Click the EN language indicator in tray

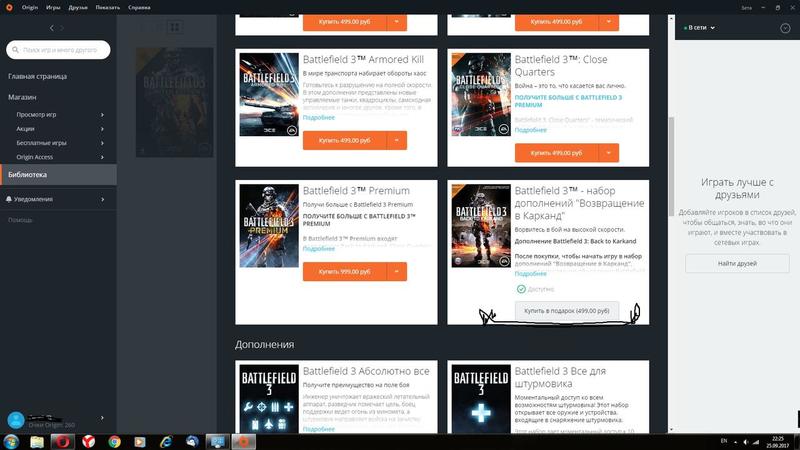pos(723,441)
